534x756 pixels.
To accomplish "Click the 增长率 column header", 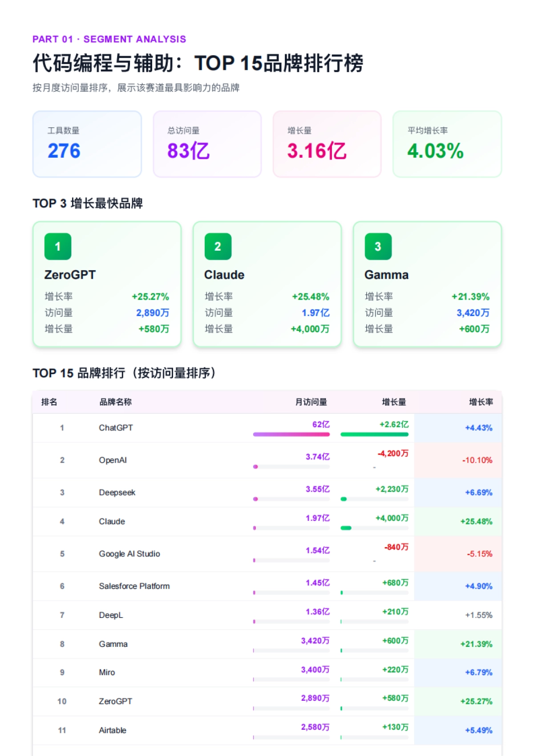I will 481,402.
